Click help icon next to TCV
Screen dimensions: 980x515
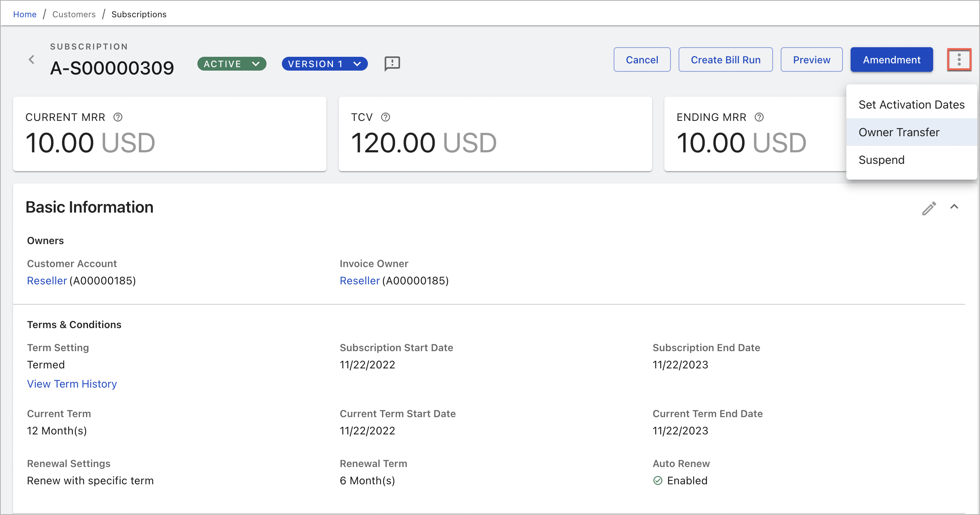point(386,117)
